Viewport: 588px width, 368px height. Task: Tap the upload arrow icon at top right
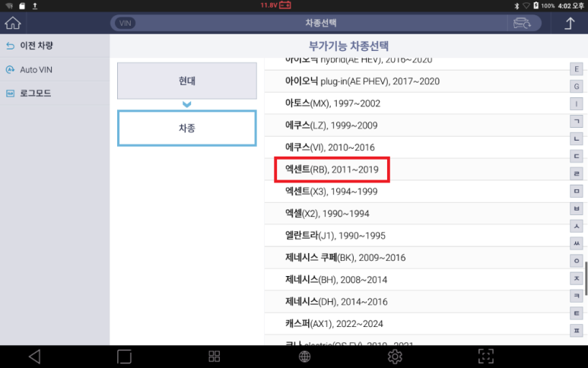(x=570, y=24)
